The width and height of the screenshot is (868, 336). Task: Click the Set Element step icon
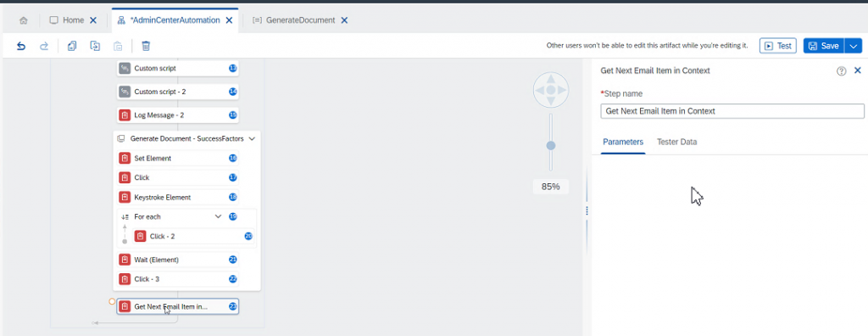point(125,158)
